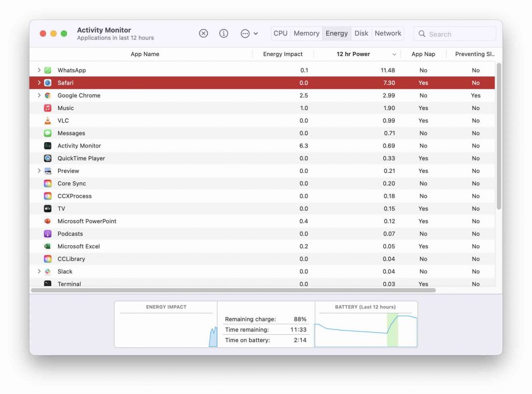Select the Terminal app icon
532x394 pixels.
[49, 284]
